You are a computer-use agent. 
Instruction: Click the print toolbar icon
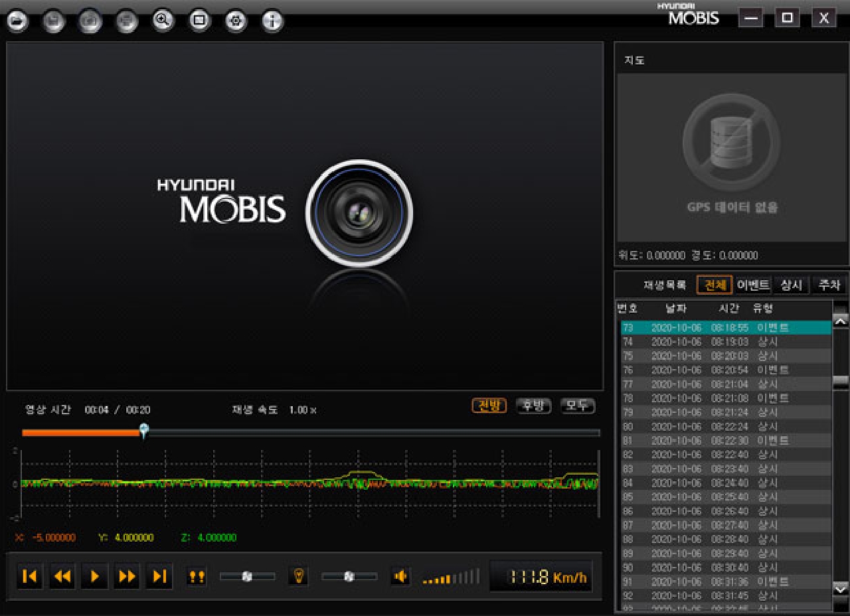(x=127, y=21)
